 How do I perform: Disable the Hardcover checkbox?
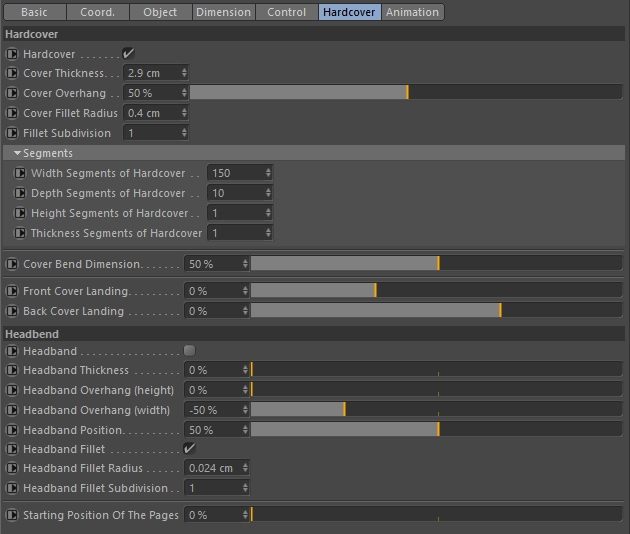point(128,53)
